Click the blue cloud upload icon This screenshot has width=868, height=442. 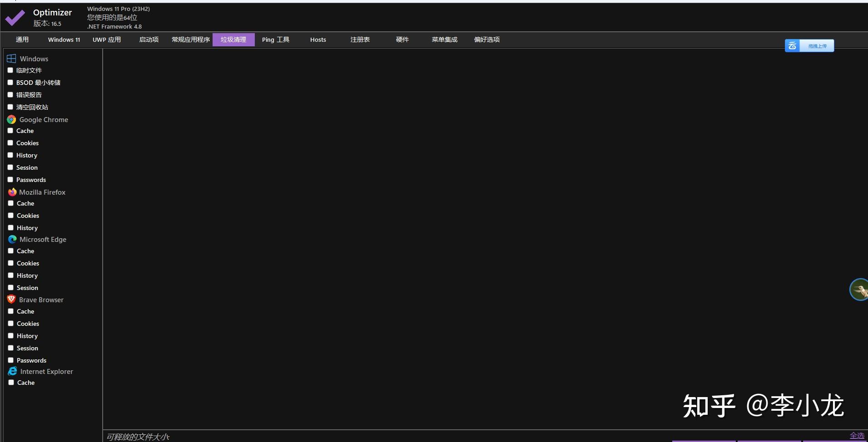pyautogui.click(x=793, y=45)
